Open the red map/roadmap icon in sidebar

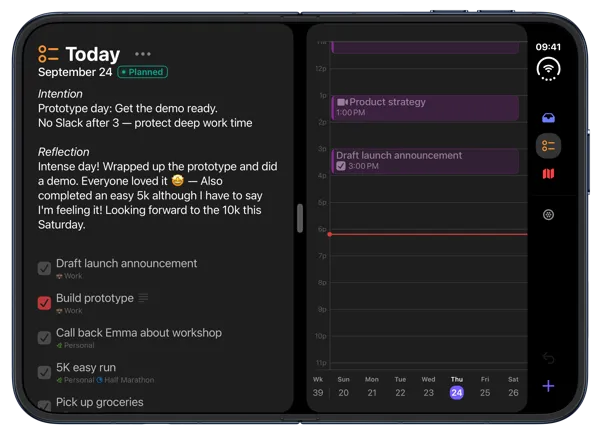pyautogui.click(x=548, y=174)
